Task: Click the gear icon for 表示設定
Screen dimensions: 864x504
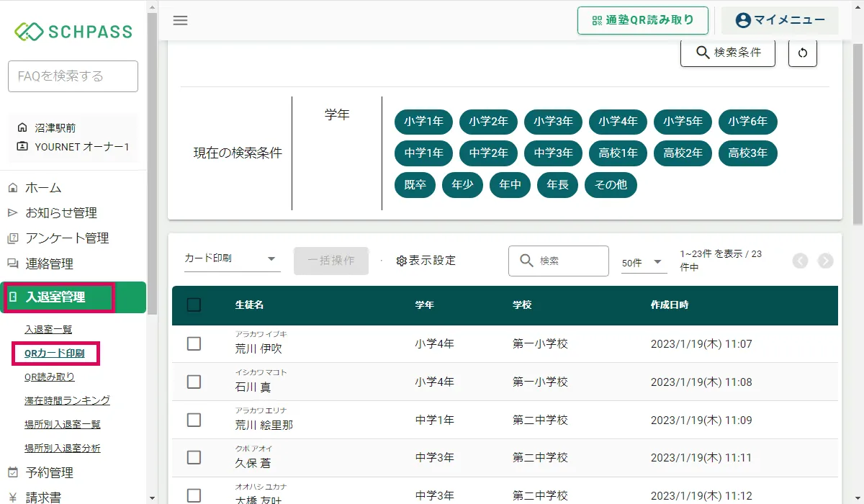Action: (x=402, y=261)
